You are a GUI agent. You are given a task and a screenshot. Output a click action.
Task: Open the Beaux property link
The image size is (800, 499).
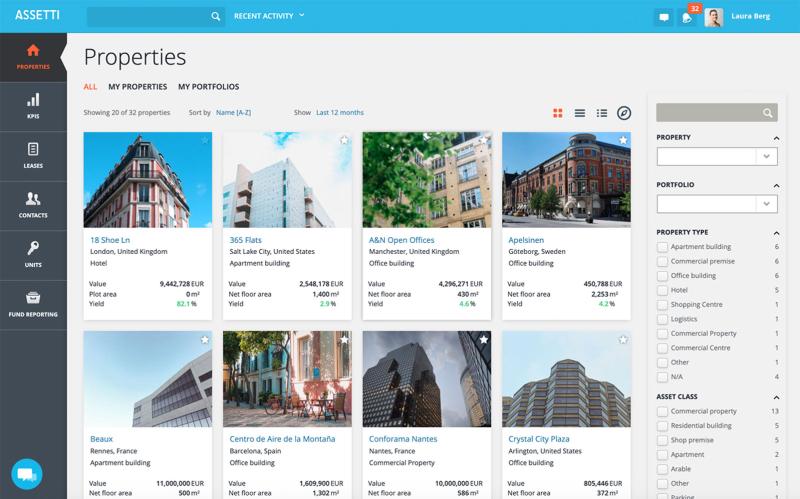tap(101, 439)
